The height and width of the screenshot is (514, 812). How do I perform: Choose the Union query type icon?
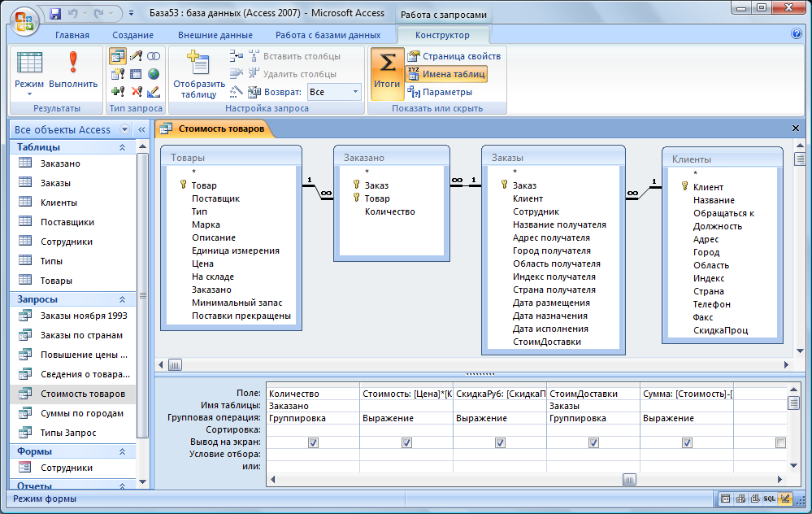(x=154, y=56)
